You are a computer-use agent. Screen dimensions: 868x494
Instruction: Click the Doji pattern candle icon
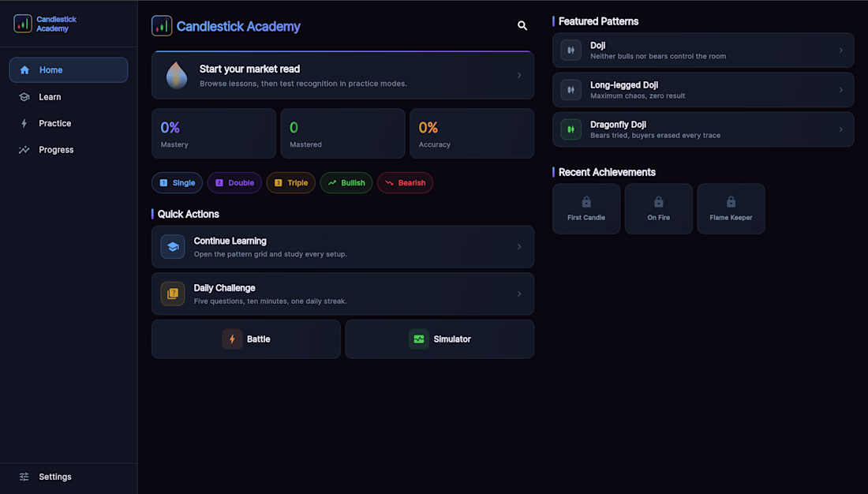[571, 51]
